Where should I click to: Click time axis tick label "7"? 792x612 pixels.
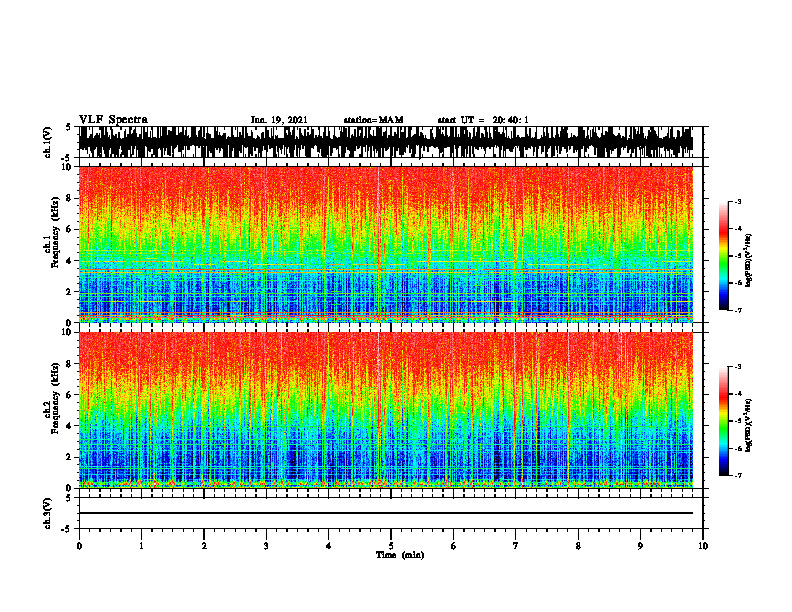pyautogui.click(x=516, y=546)
